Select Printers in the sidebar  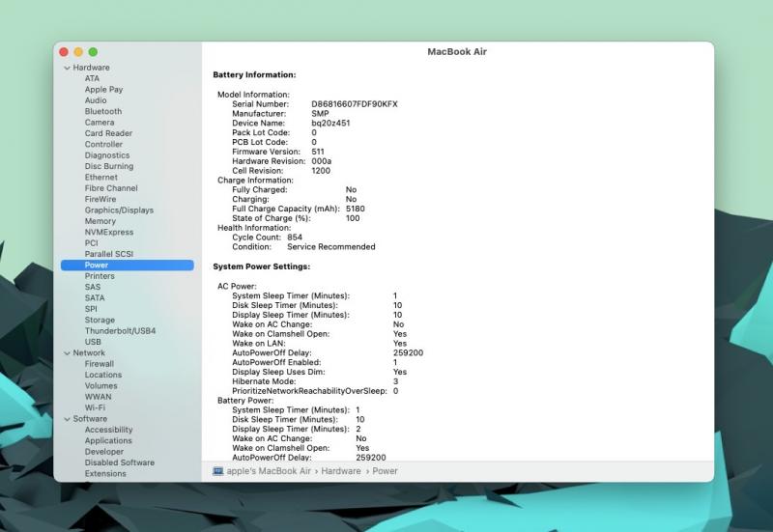[100, 276]
